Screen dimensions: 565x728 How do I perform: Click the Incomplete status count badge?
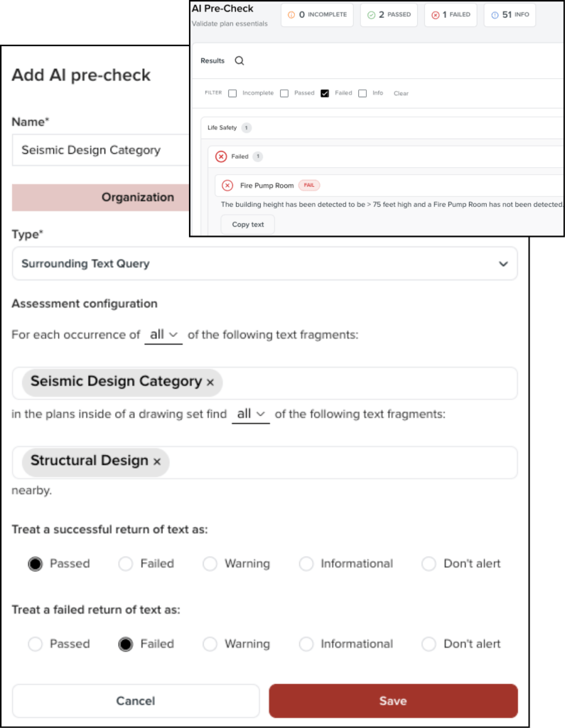[x=317, y=14]
